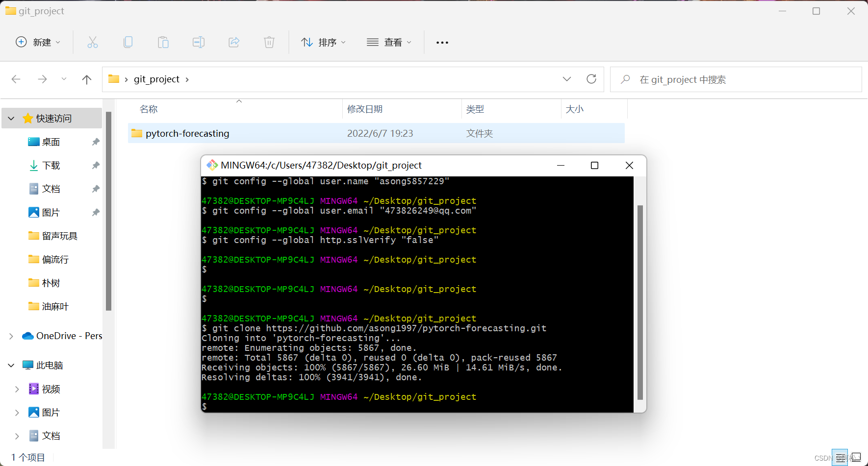This screenshot has height=466, width=868.
Task: Click the folder icon in address bar
Action: tap(114, 79)
